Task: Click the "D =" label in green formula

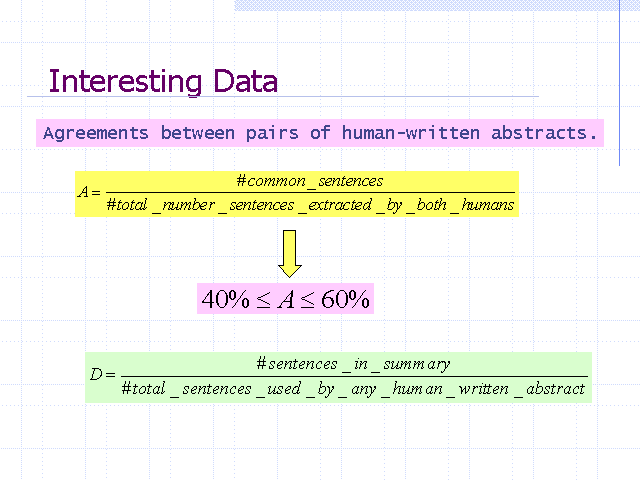Action: click(103, 376)
